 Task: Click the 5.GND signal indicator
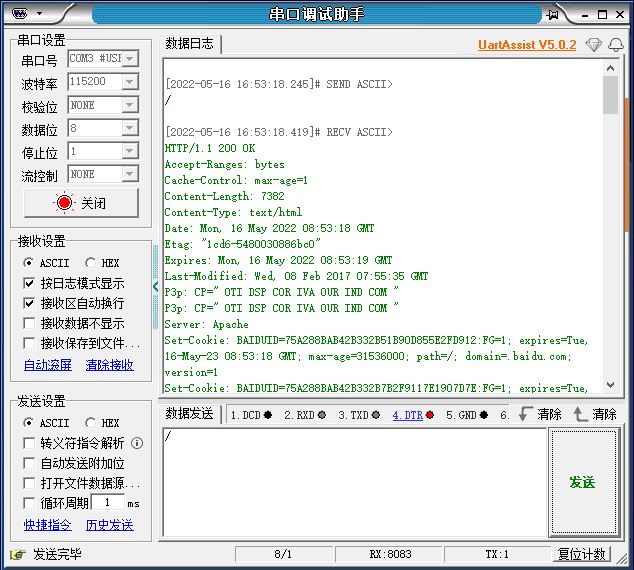467,415
